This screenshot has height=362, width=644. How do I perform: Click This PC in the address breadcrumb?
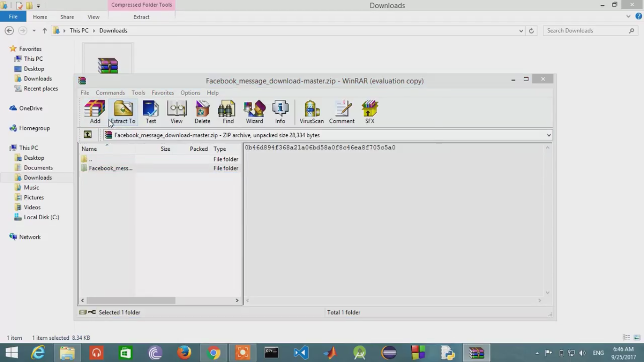(x=79, y=31)
